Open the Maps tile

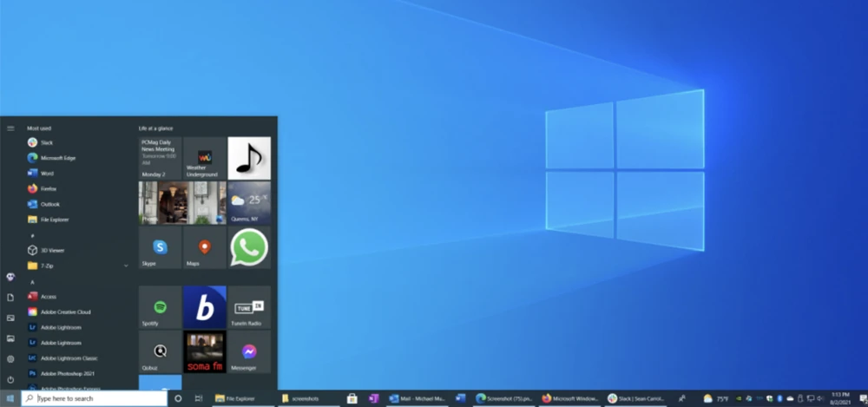point(205,247)
